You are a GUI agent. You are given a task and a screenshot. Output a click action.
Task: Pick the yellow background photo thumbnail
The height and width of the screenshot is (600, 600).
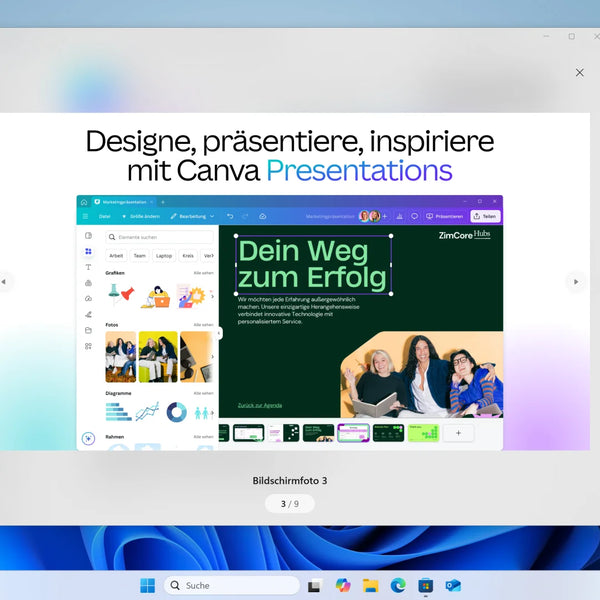point(158,357)
